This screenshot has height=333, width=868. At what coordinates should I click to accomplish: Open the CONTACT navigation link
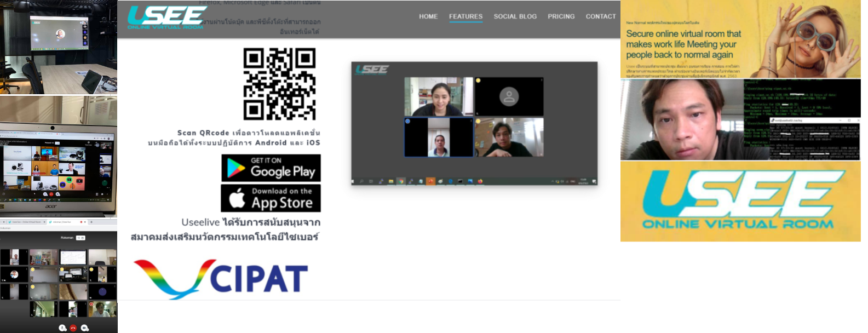pos(601,16)
